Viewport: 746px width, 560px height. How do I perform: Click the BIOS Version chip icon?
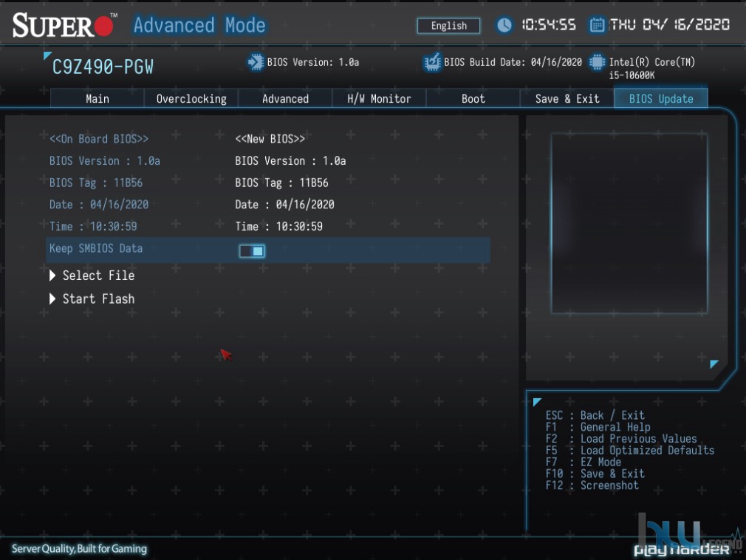pyautogui.click(x=256, y=62)
